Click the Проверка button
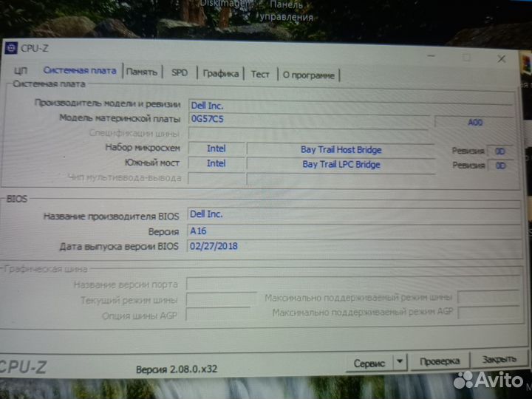The height and width of the screenshot is (399, 532). (440, 361)
